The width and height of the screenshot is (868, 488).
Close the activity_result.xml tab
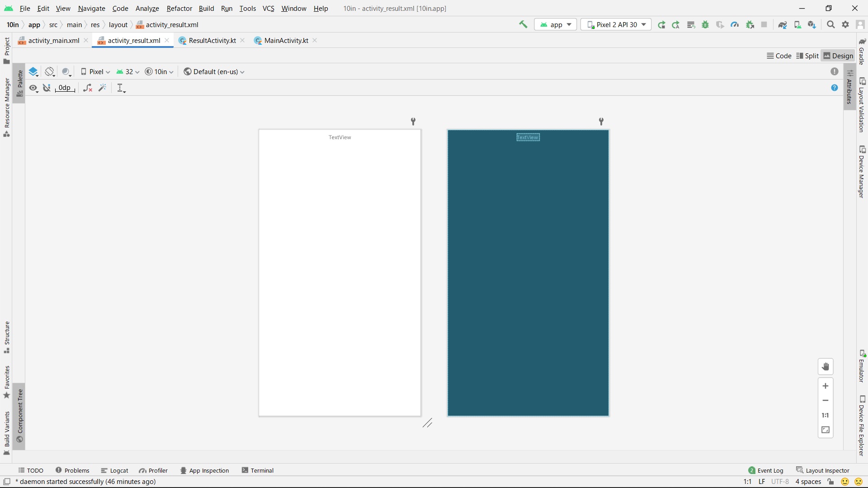(167, 40)
